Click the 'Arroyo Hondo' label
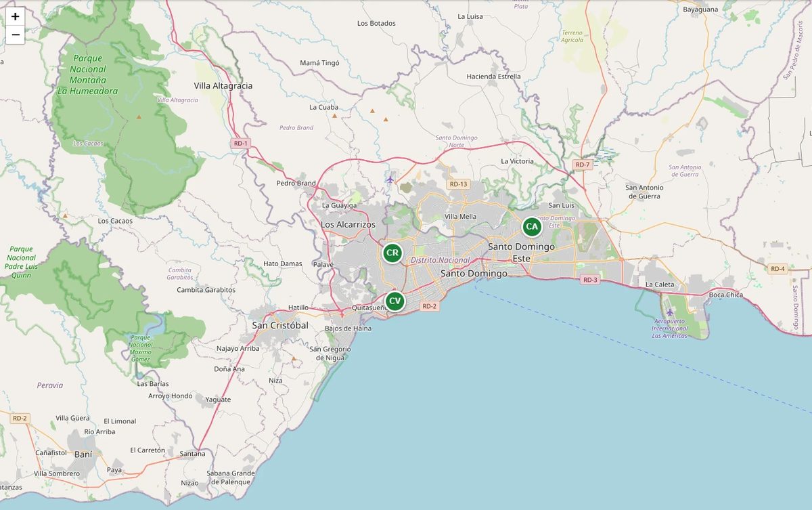Viewport: 812px width, 510px height. click(x=171, y=396)
